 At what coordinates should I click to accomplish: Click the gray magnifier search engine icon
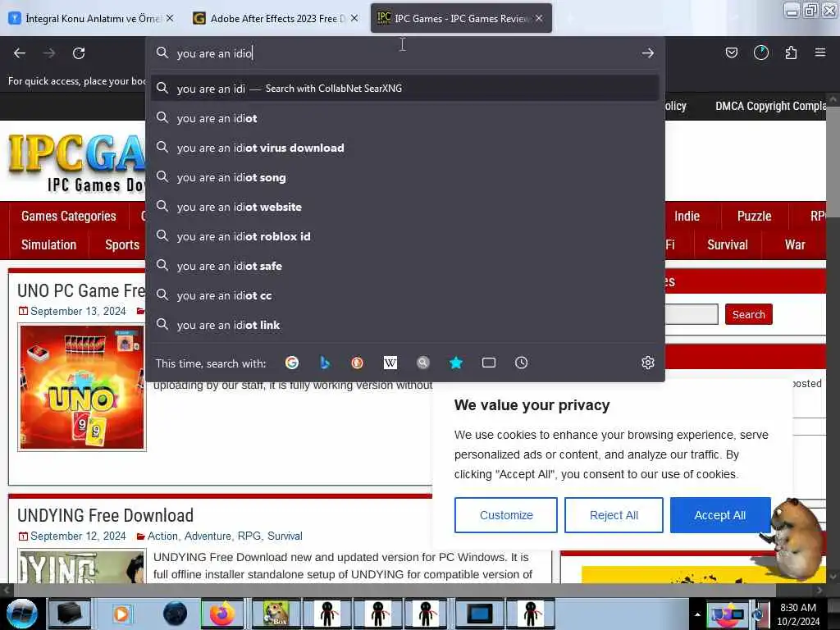(x=423, y=363)
